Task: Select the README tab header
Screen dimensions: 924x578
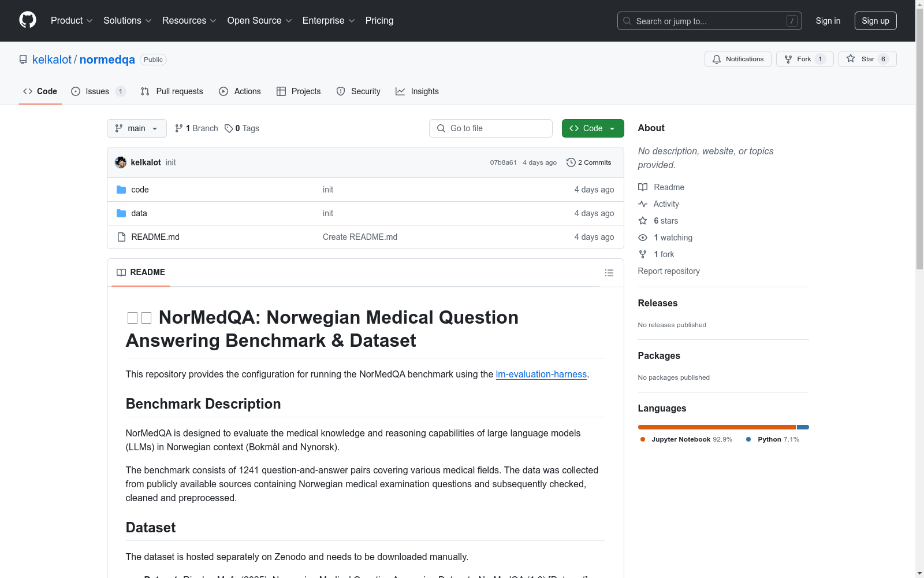Action: pos(141,272)
